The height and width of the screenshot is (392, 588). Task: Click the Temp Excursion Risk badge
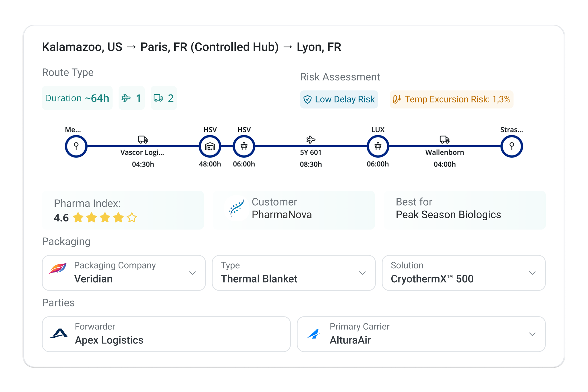pos(451,99)
